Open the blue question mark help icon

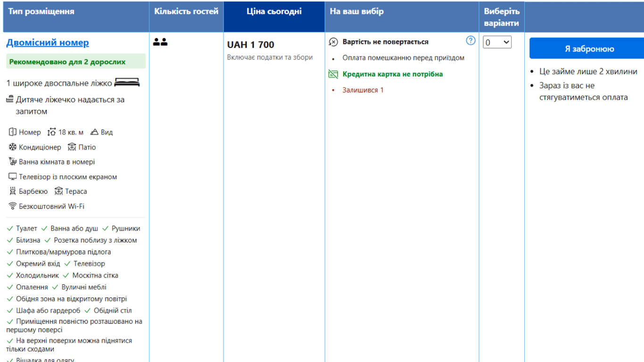(x=471, y=41)
